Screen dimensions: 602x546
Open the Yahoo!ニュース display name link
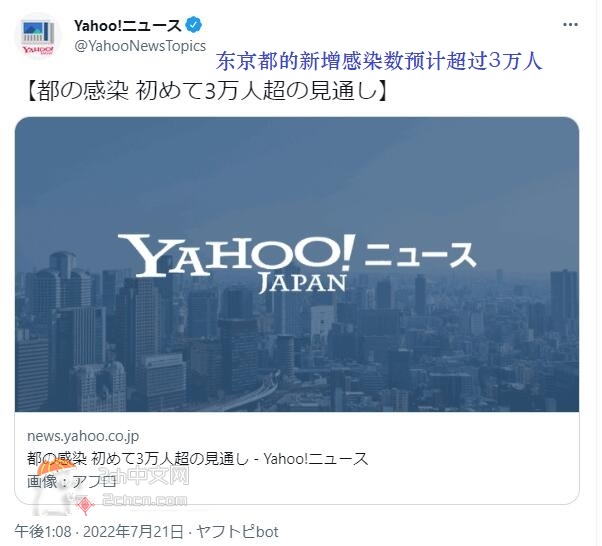tap(127, 26)
